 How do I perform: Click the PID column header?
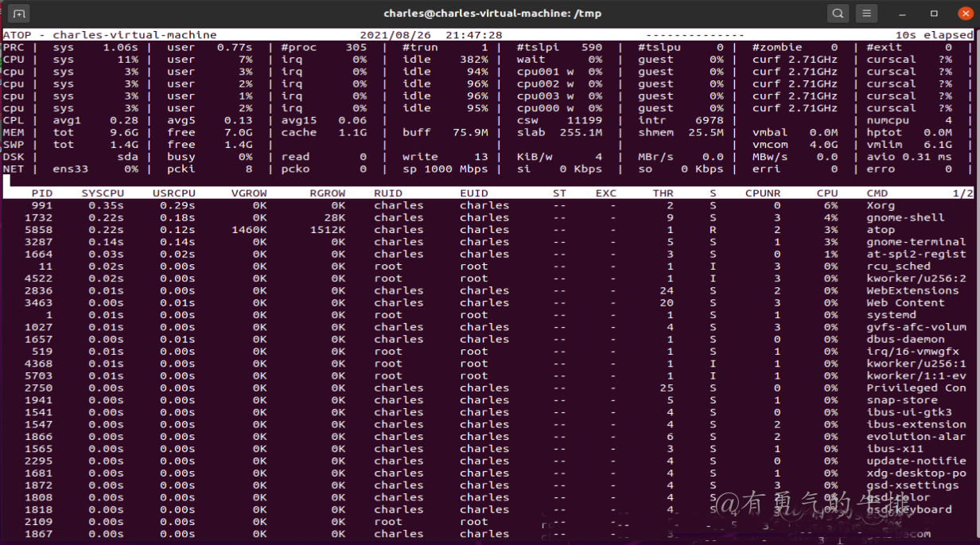[42, 193]
